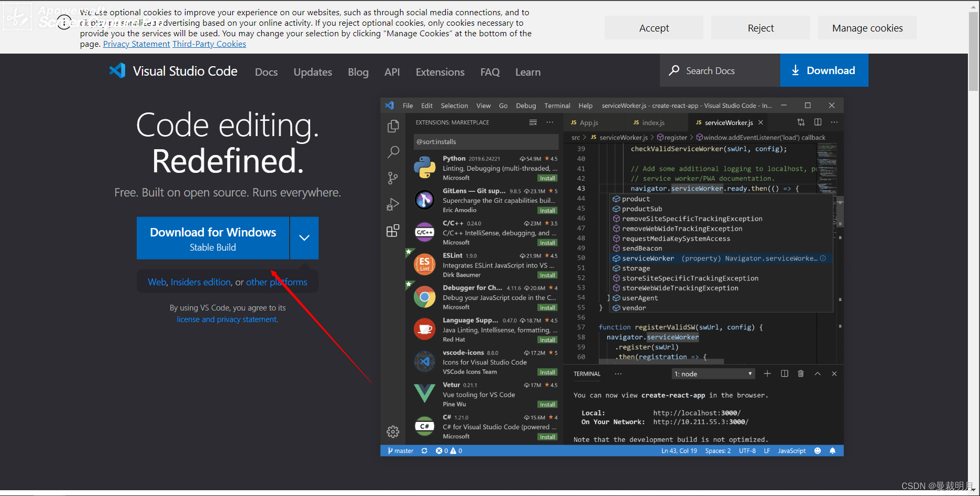Open the Privacy Statement link
980x496 pixels.
click(x=136, y=44)
